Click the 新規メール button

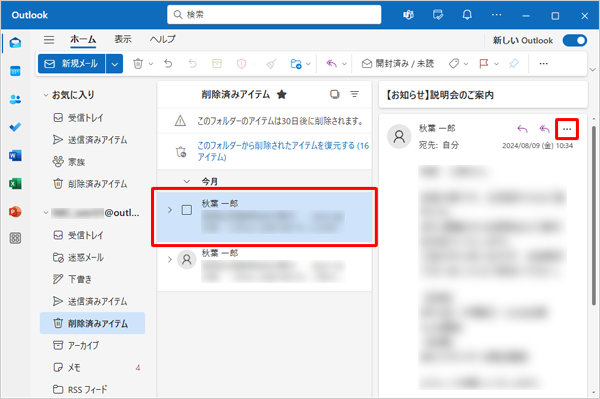(x=72, y=64)
